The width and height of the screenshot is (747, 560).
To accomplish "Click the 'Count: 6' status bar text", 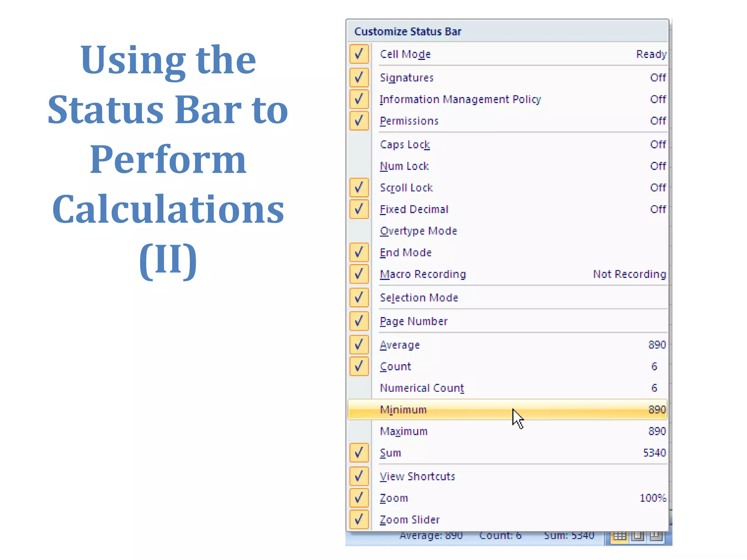I will [x=500, y=536].
